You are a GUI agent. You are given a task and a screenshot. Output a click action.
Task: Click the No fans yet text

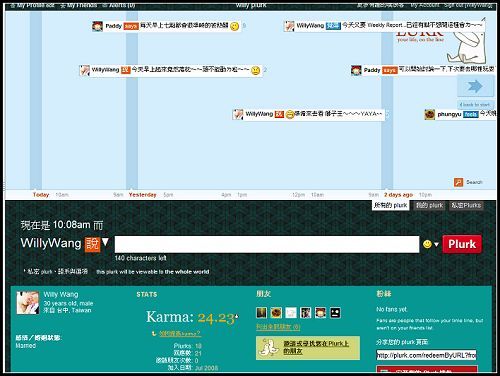(392, 309)
